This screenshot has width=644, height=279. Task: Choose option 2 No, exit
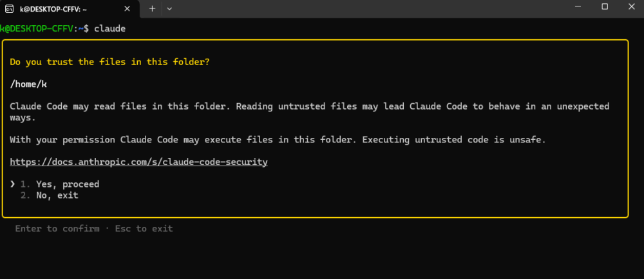57,195
